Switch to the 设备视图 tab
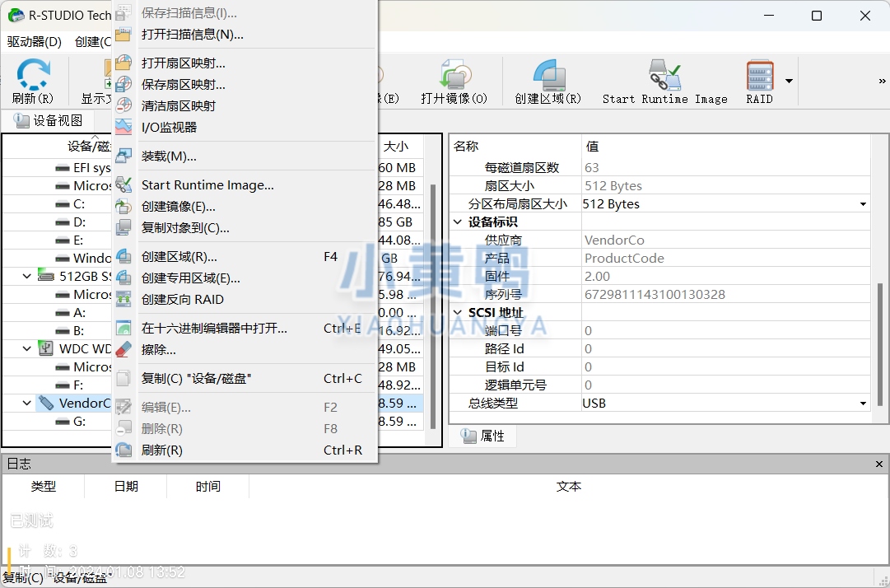This screenshot has height=588, width=890. coord(49,120)
